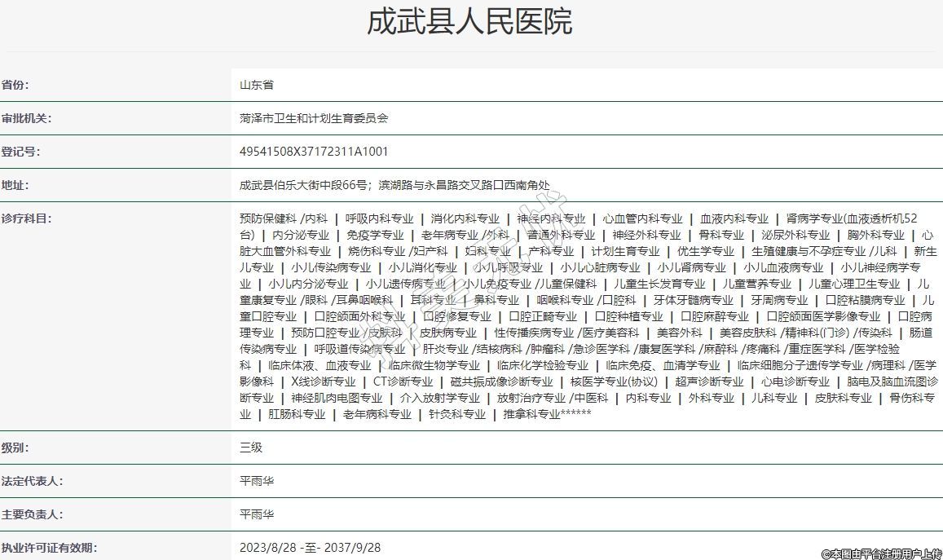Select the 省份 field label
943x560 pixels.
[15, 85]
